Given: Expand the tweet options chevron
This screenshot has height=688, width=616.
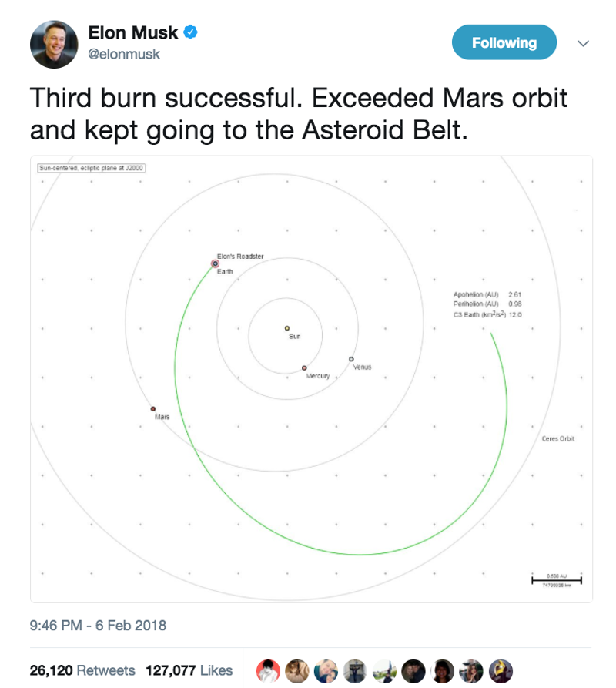Looking at the screenshot, I should [x=583, y=43].
